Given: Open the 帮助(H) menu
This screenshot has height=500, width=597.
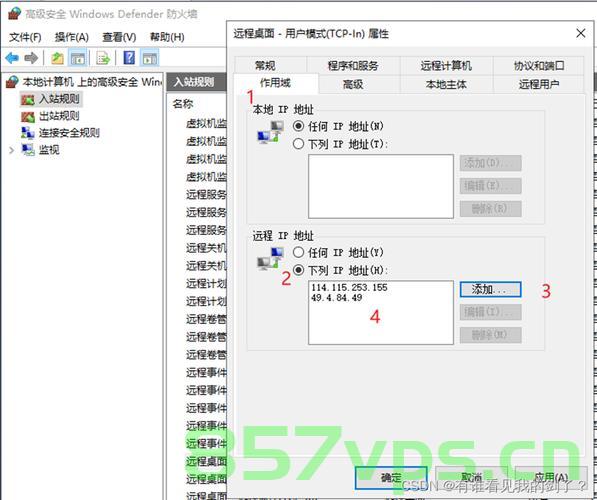Looking at the screenshot, I should coord(167,37).
